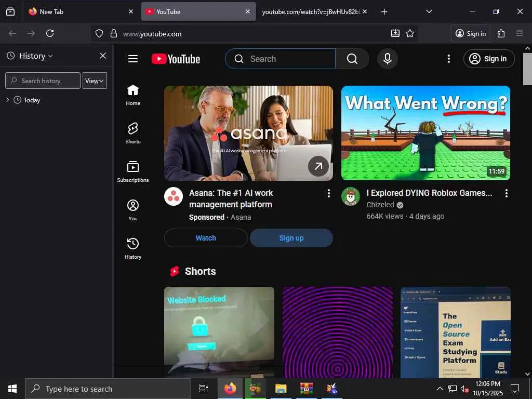
Task: Reload the current page
Action: [50, 33]
